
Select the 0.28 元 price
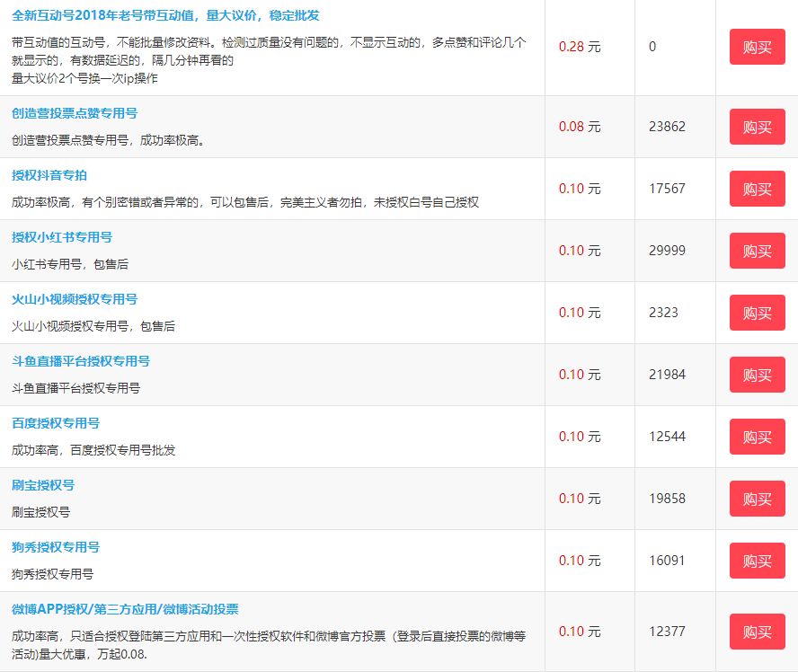coord(580,47)
